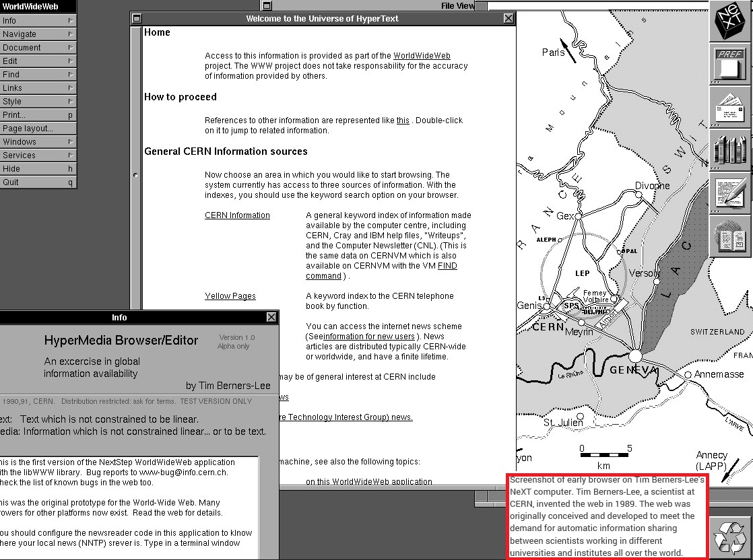
Task: Launch the Edit paper-and-pencil dock icon
Action: pos(730,193)
